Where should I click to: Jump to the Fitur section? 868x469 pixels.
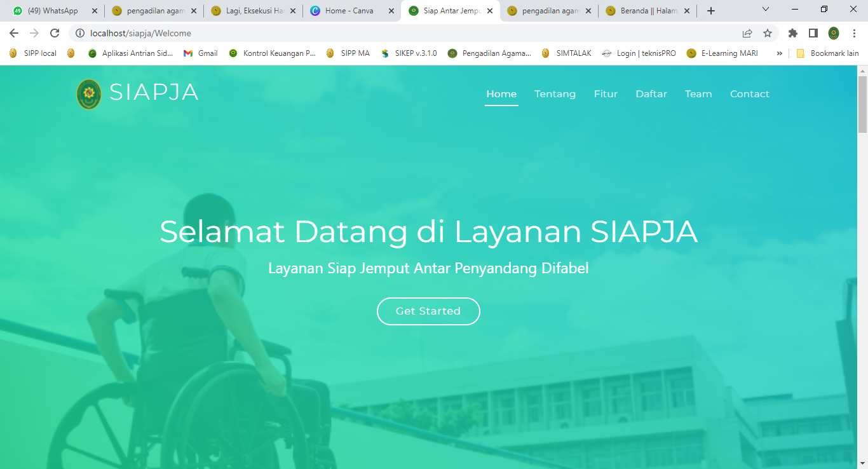click(x=606, y=94)
